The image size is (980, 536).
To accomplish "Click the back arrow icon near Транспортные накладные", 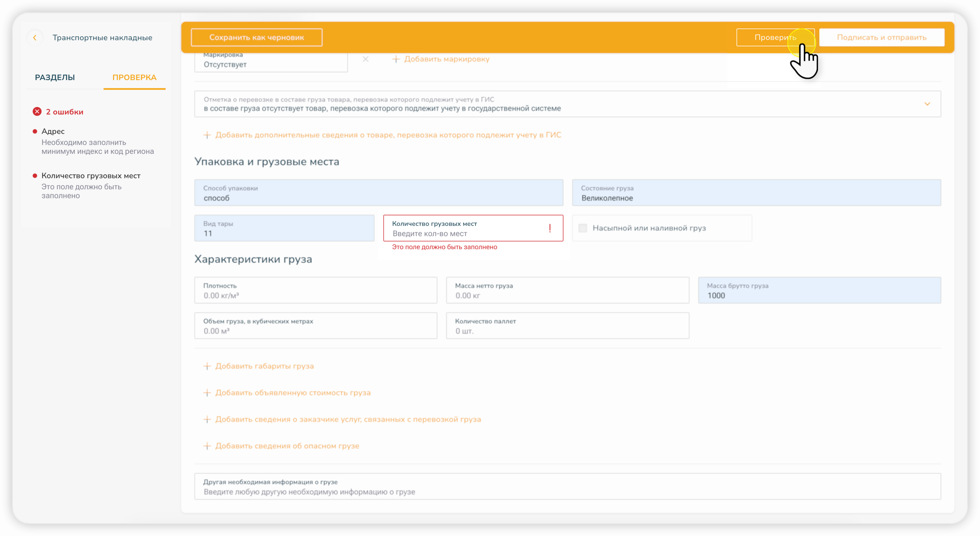I will (35, 38).
